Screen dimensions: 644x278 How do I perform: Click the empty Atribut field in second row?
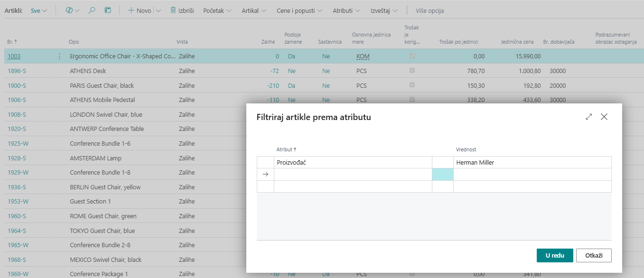353,174
